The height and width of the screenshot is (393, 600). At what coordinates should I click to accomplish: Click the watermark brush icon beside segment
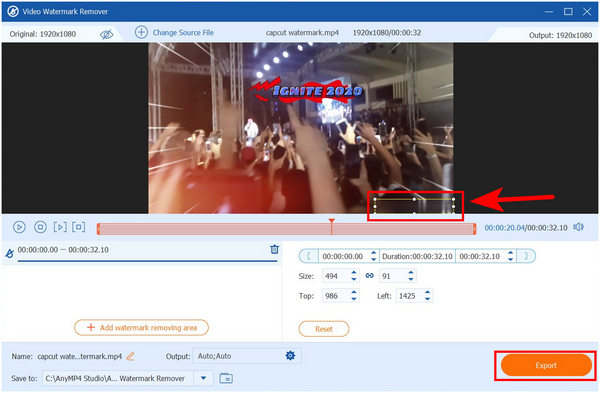point(10,253)
